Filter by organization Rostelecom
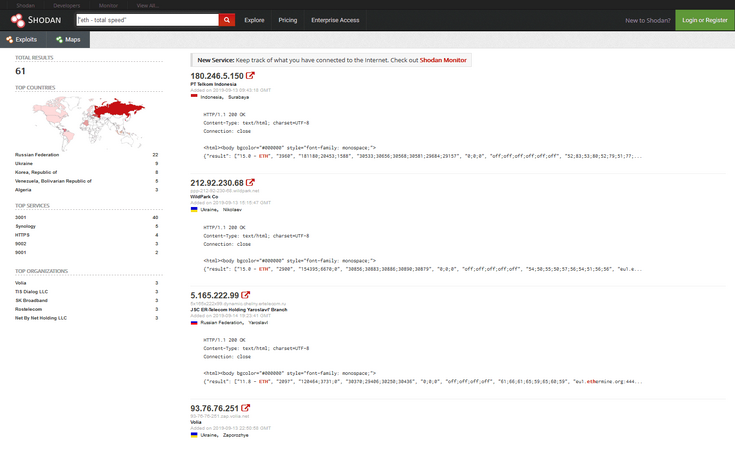Viewport: 735px width, 450px height. [x=29, y=309]
